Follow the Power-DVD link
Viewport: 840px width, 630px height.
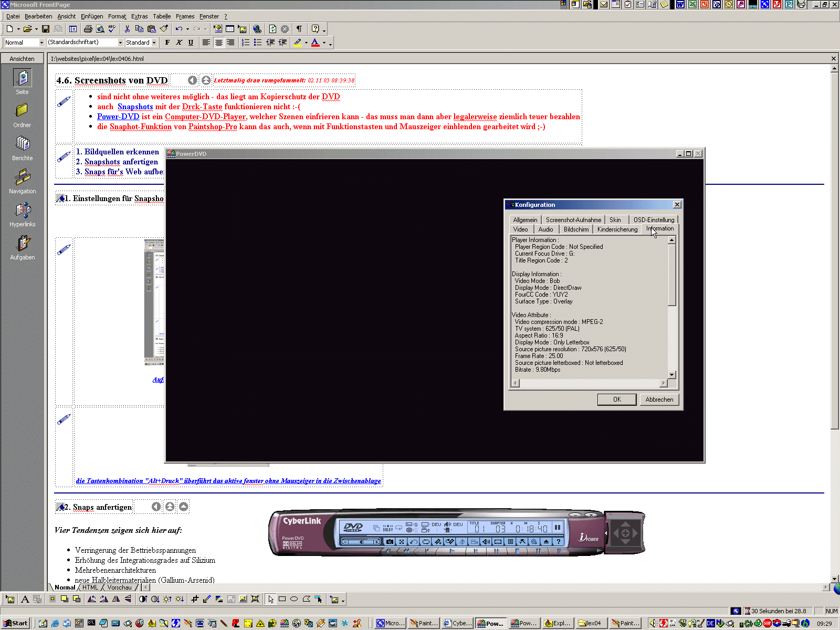coord(118,117)
